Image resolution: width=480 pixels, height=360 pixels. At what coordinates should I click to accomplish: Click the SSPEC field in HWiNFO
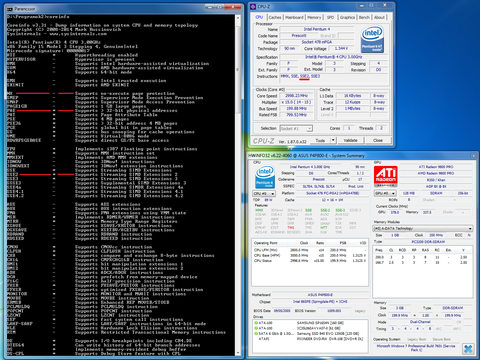pos(319,186)
